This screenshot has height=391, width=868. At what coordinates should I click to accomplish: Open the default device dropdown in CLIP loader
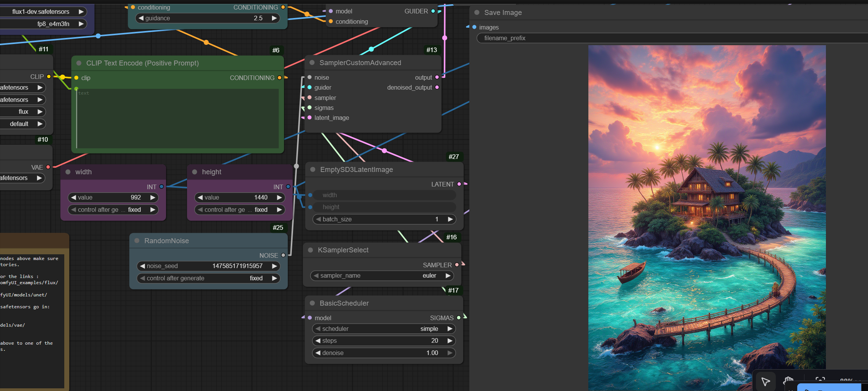click(x=22, y=124)
